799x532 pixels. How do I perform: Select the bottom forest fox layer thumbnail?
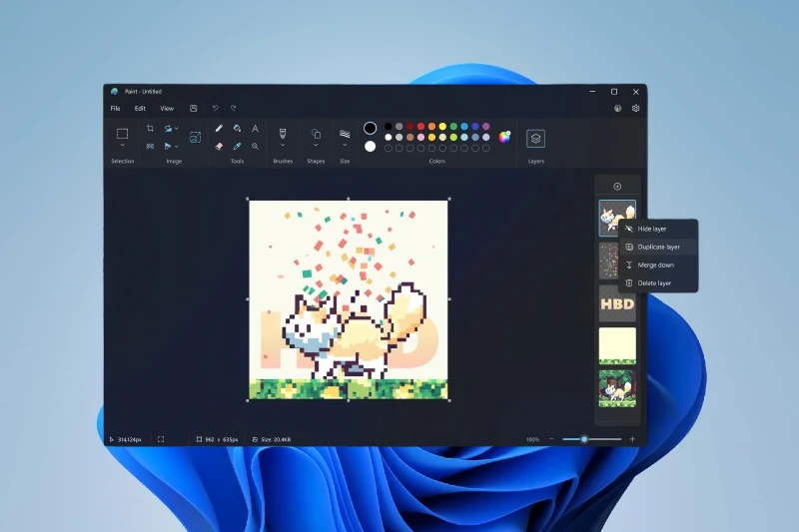pos(617,389)
